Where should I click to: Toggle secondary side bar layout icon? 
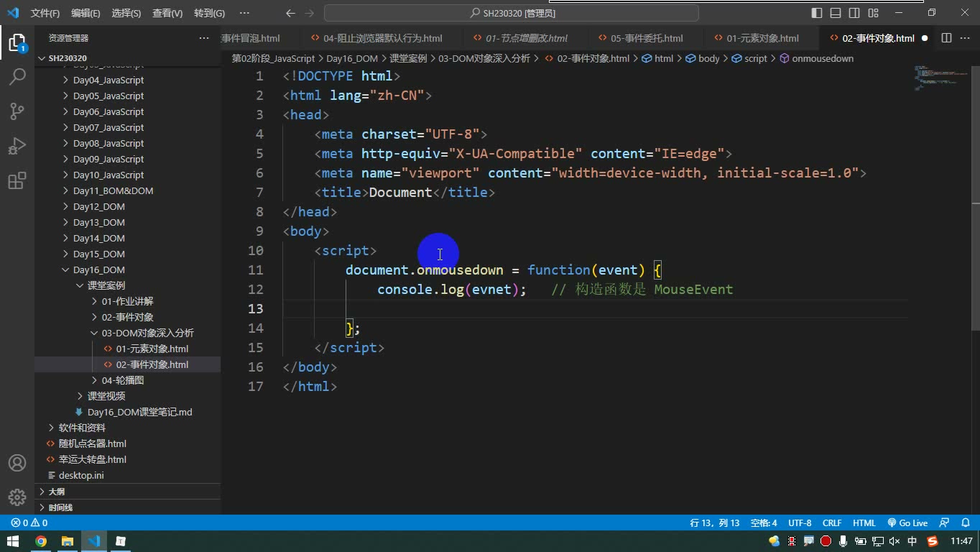pos(854,13)
